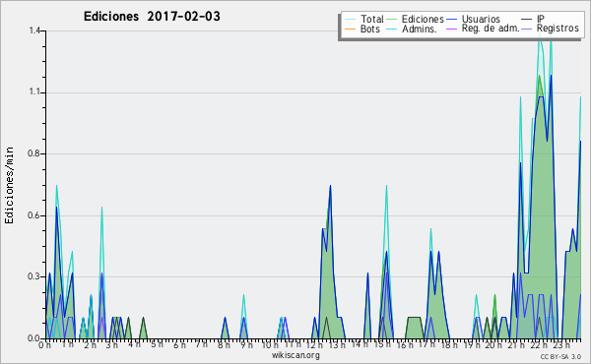
Task: Click the 1.4 y-axis value
Action: click(34, 30)
